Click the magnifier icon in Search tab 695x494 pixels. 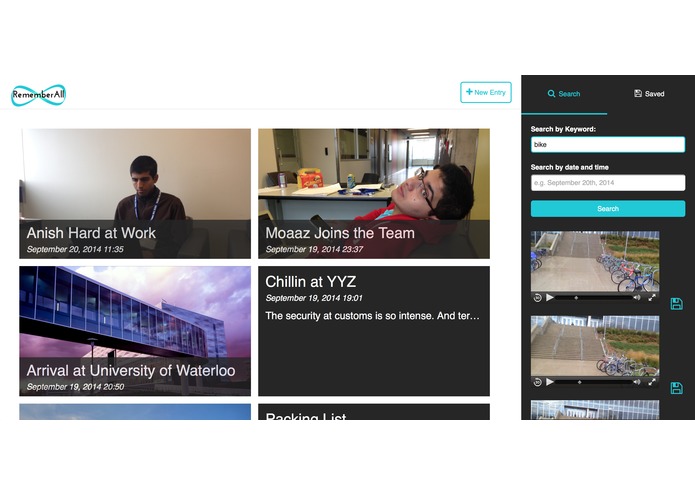551,94
